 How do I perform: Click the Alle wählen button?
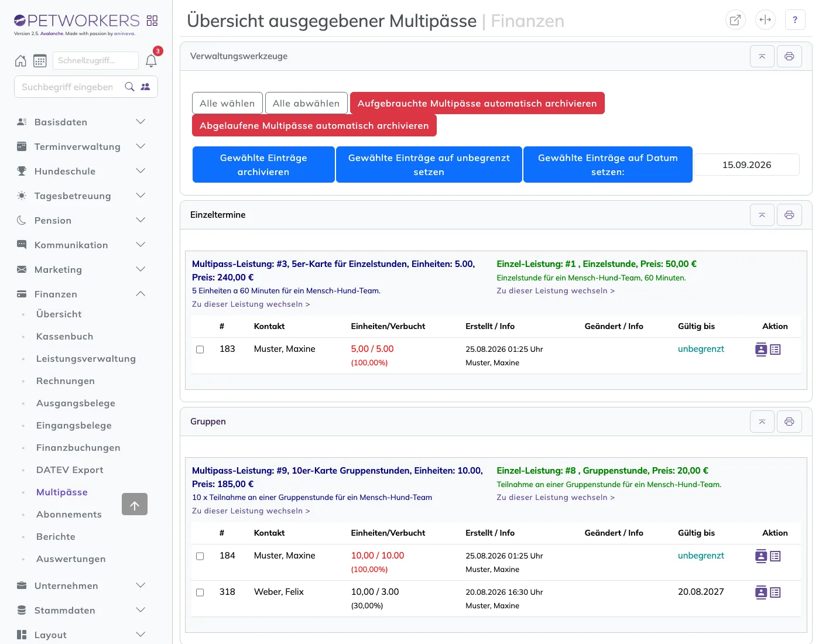(227, 103)
